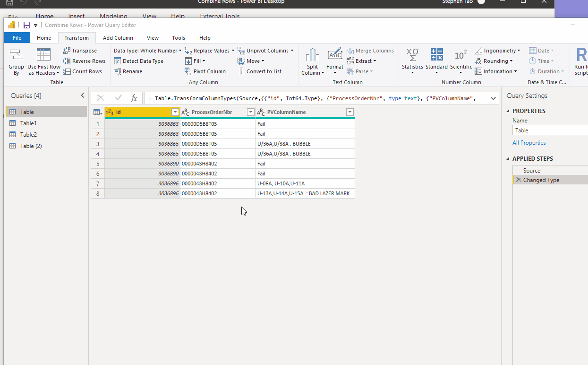Click the Format text icon
588x365 pixels.
[x=335, y=54]
